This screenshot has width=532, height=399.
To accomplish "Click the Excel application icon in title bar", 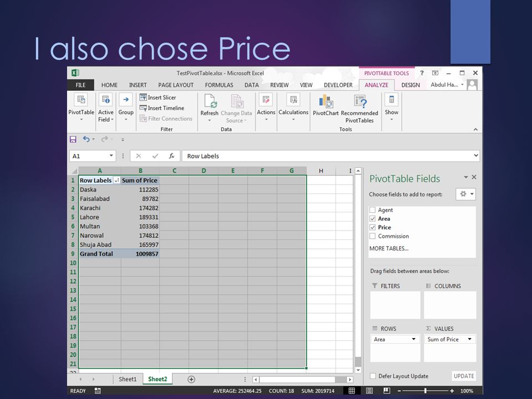I will pos(75,73).
